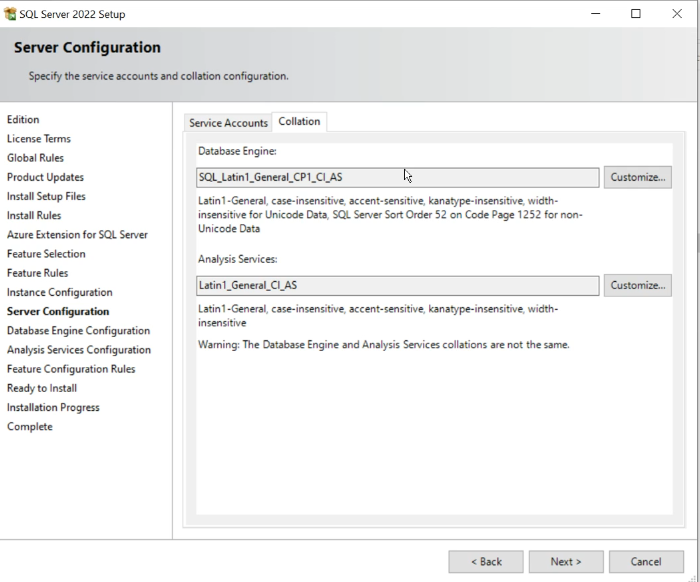Click the Database Engine collation field
The image size is (700, 582).
pyautogui.click(x=397, y=178)
